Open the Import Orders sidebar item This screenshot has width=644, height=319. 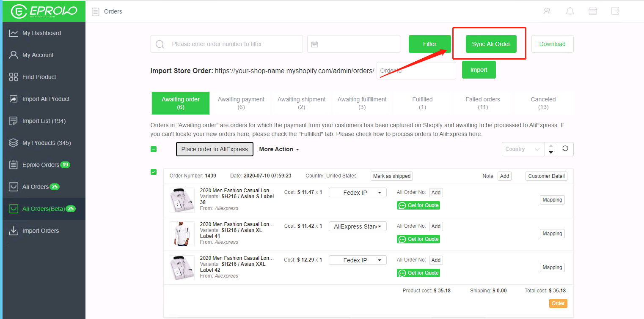pos(44,231)
